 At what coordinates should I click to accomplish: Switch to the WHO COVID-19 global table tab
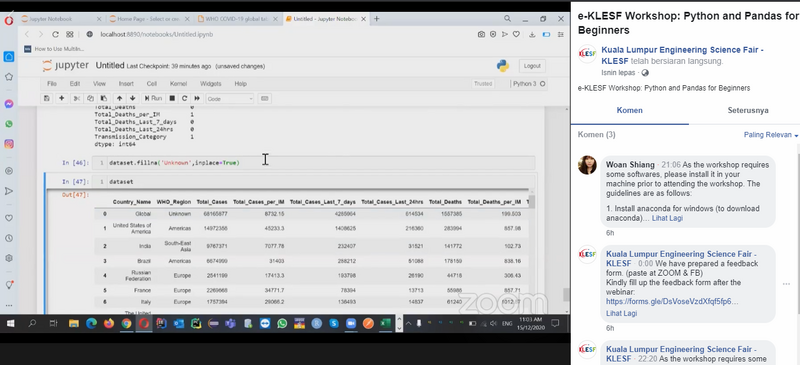[238, 19]
